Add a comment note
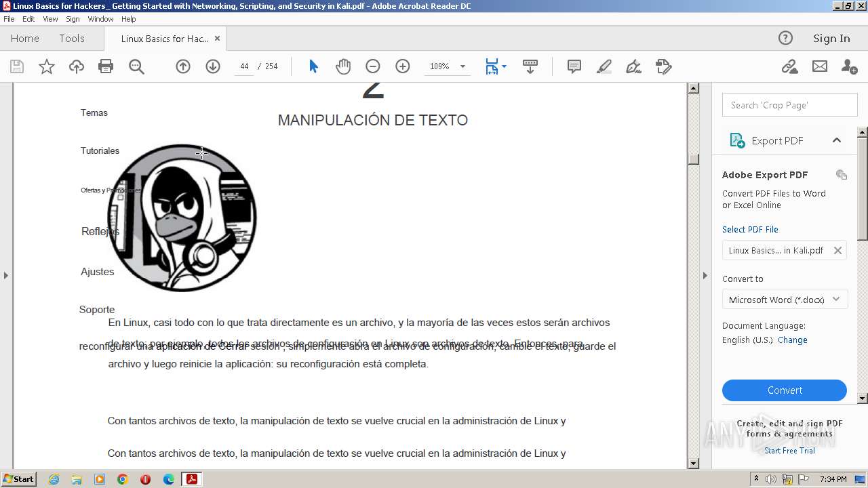This screenshot has height=488, width=868. [574, 66]
